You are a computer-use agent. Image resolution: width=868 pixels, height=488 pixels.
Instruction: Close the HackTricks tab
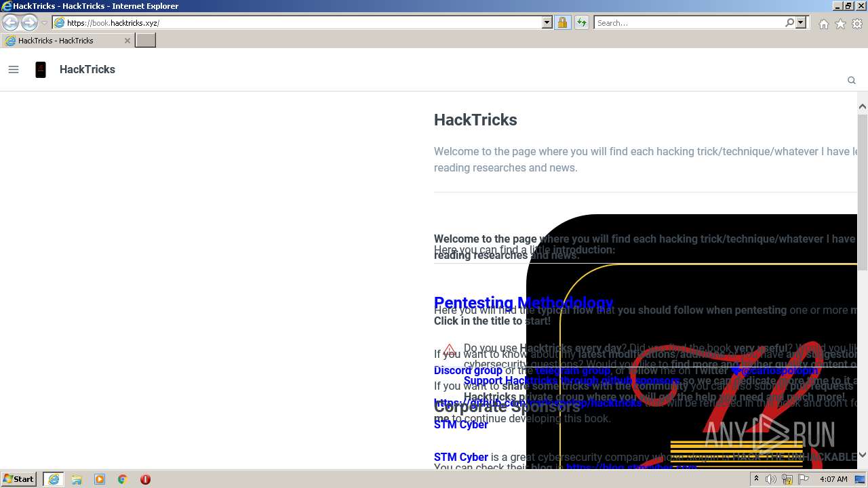pos(127,41)
